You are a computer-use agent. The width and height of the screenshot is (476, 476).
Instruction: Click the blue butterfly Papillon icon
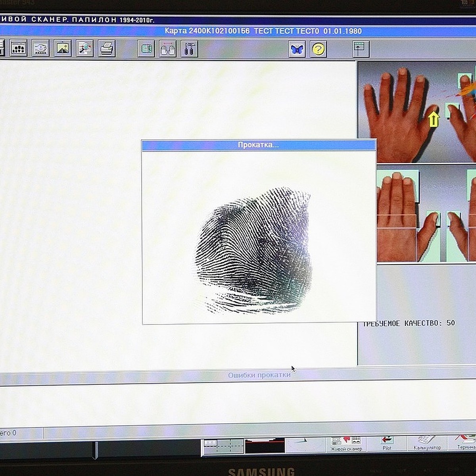pyautogui.click(x=297, y=49)
